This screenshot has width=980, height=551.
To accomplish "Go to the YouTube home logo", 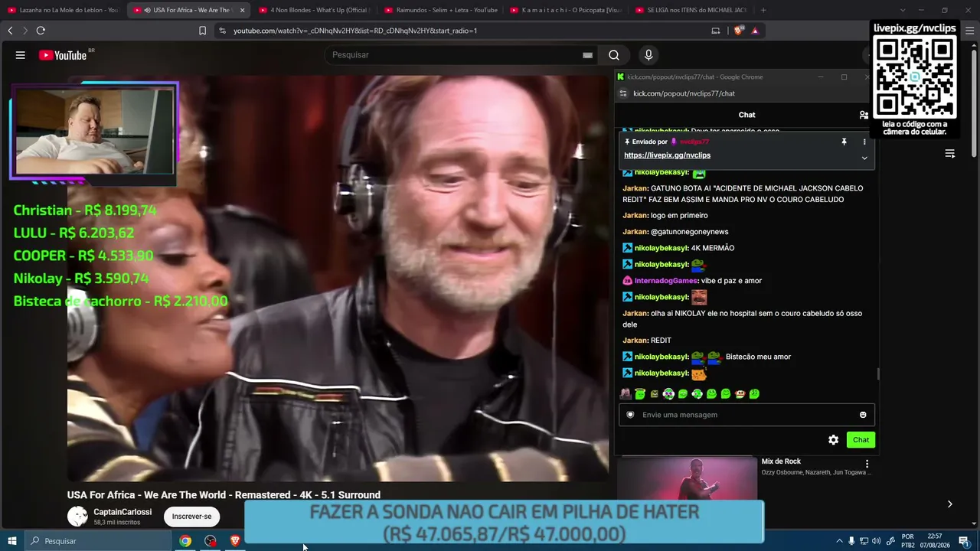I will [63, 55].
